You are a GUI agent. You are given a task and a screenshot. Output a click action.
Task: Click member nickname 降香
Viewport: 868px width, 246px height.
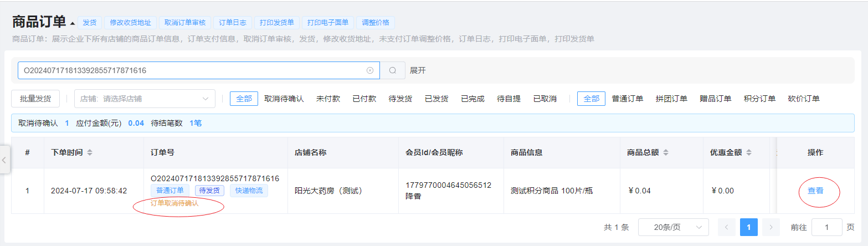click(x=413, y=196)
